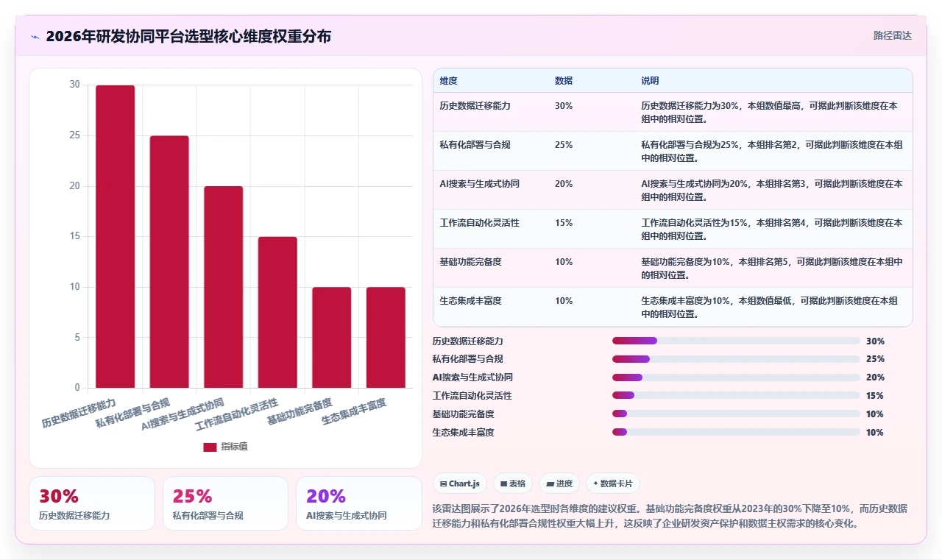
Task: Click the 15% label beside the progress bars
Action: tap(875, 396)
